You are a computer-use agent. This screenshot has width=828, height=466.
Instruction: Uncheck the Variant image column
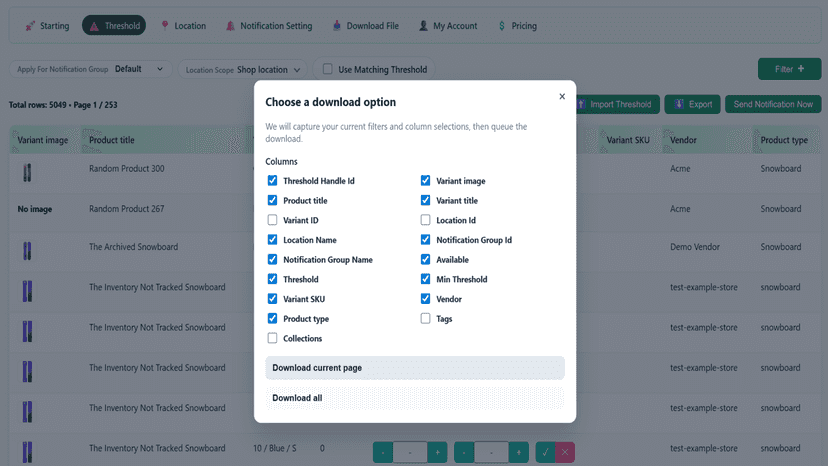tap(425, 181)
